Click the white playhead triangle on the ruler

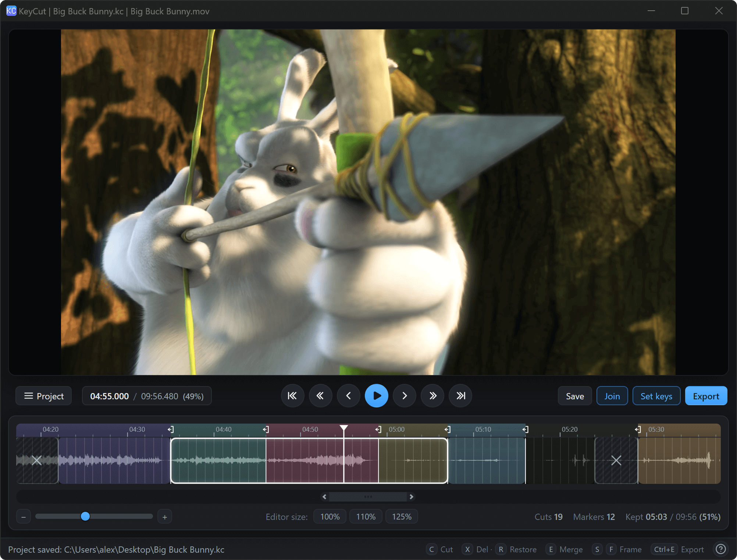[344, 428]
